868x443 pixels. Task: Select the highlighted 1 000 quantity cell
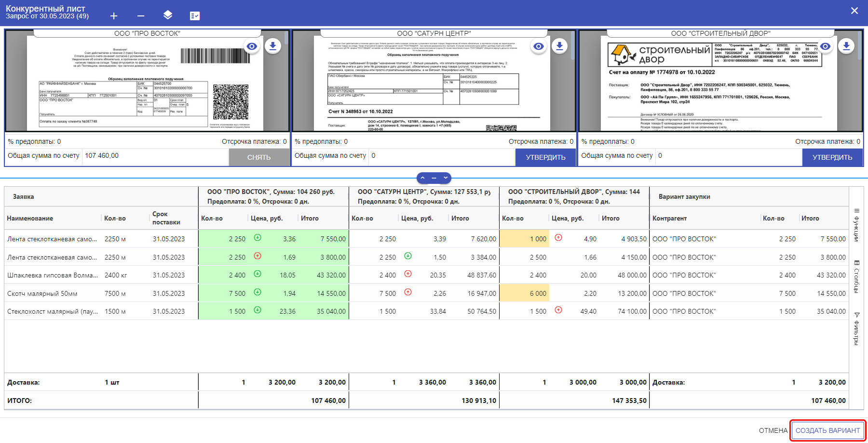pyautogui.click(x=524, y=239)
